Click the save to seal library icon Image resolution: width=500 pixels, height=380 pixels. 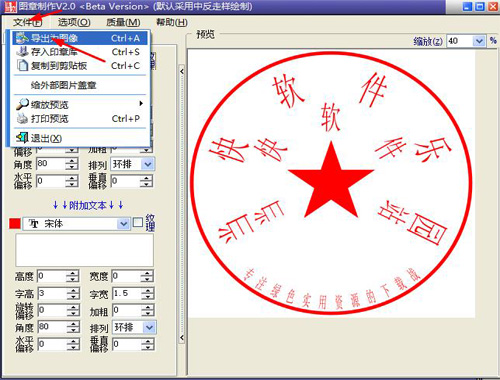[22, 52]
